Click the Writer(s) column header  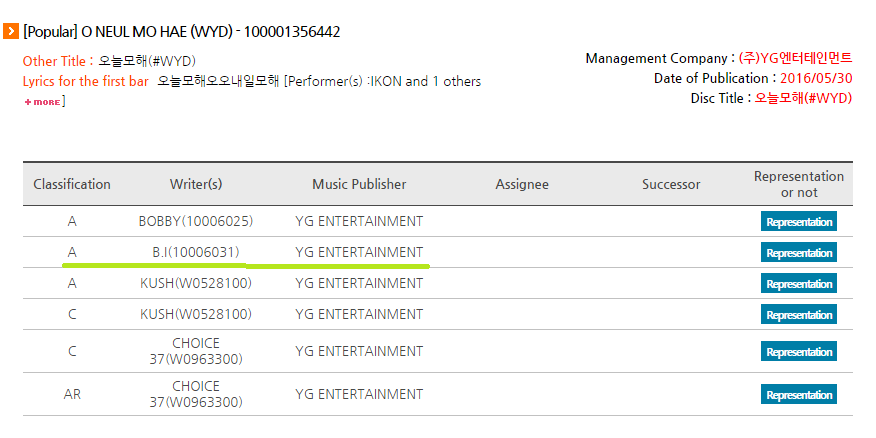pyautogui.click(x=196, y=184)
